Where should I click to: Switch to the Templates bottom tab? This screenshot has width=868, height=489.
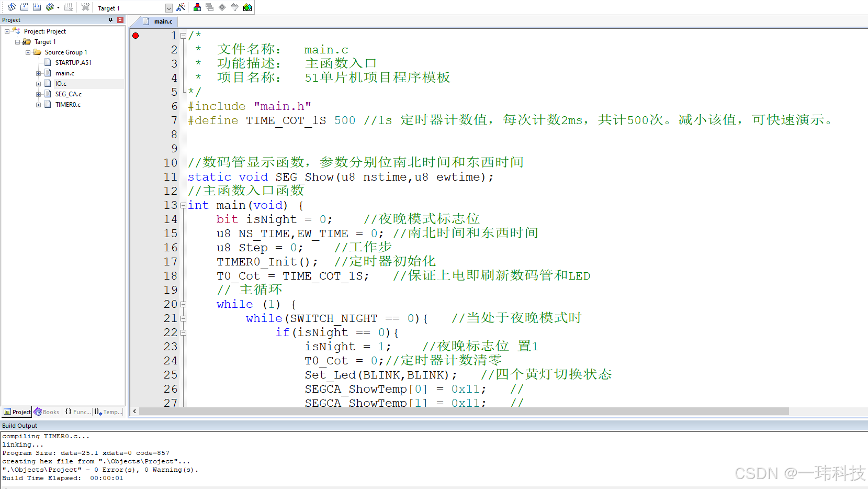click(x=108, y=412)
